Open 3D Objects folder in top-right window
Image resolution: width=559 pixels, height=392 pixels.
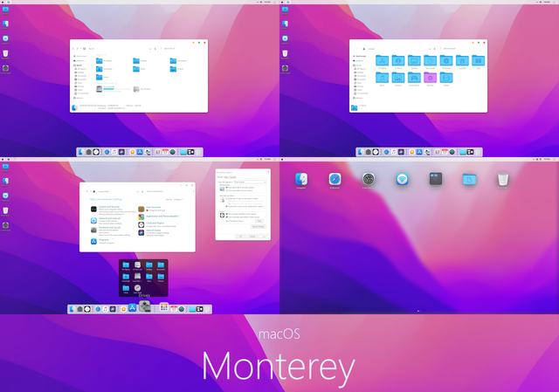pyautogui.click(x=383, y=60)
